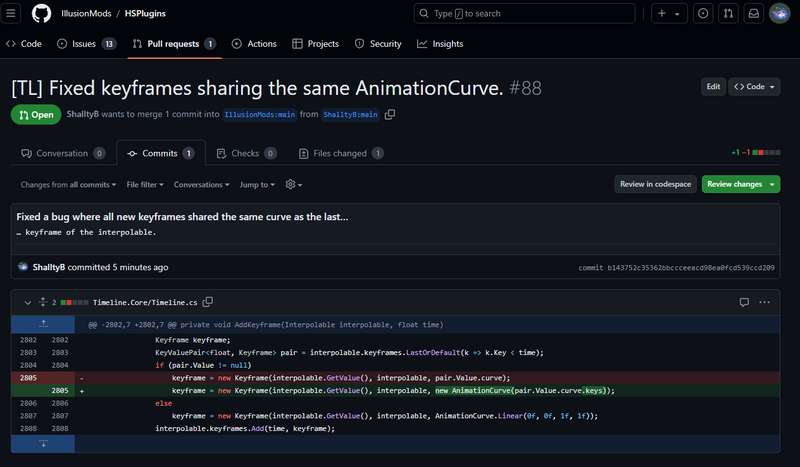Image resolution: width=800 pixels, height=467 pixels.
Task: Expand Changes from all commits dropdown
Action: [x=68, y=185]
